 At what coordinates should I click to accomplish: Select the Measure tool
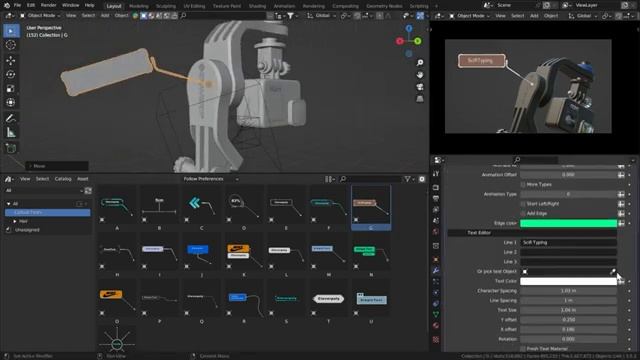[x=11, y=133]
